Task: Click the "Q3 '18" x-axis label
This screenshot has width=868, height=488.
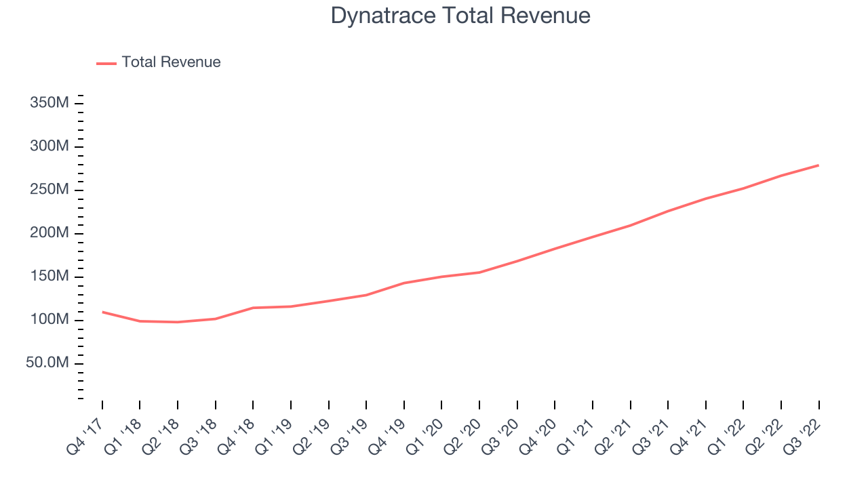Action: coord(198,436)
